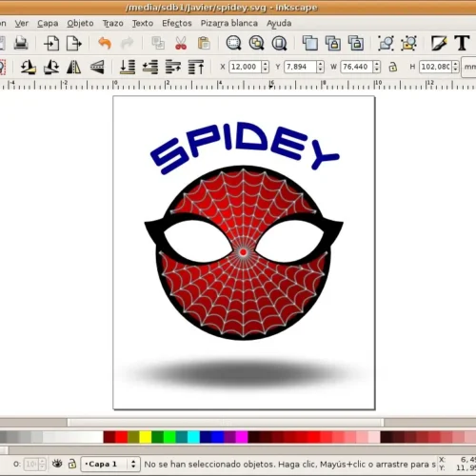Flip selection vertically icon
The height and width of the screenshot is (476, 476).
click(97, 67)
